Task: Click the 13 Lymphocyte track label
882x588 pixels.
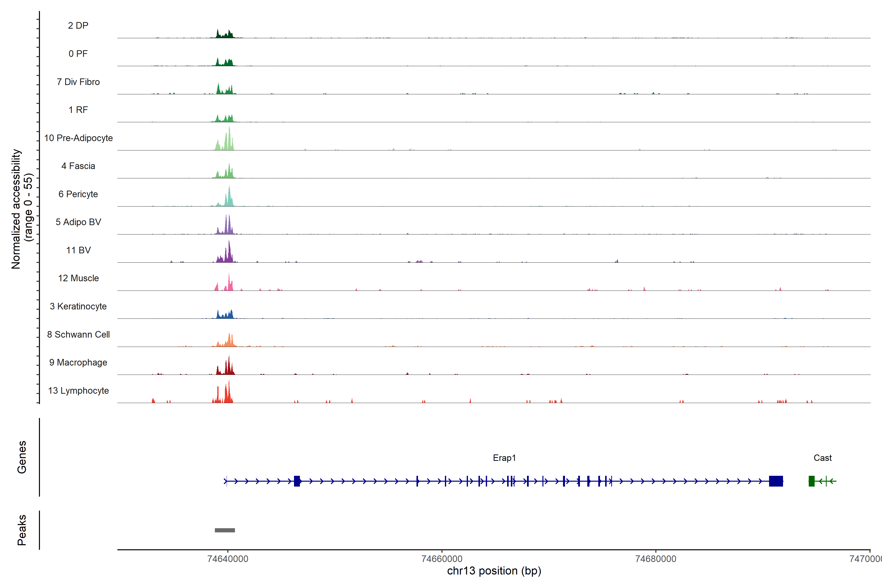Action: click(x=78, y=390)
